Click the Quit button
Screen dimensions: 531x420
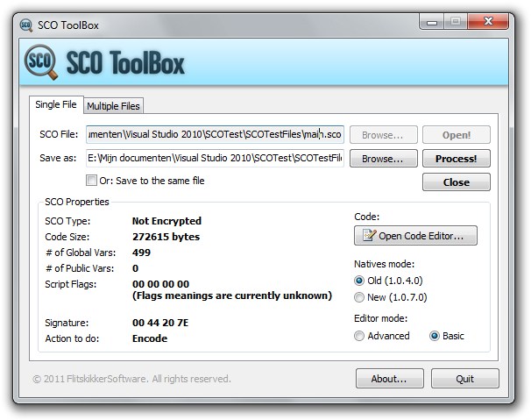click(464, 378)
